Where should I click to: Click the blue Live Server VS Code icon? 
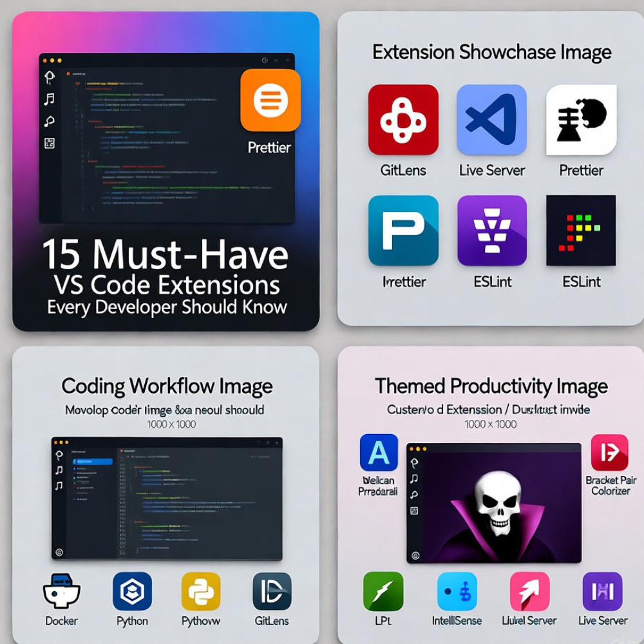tap(493, 120)
